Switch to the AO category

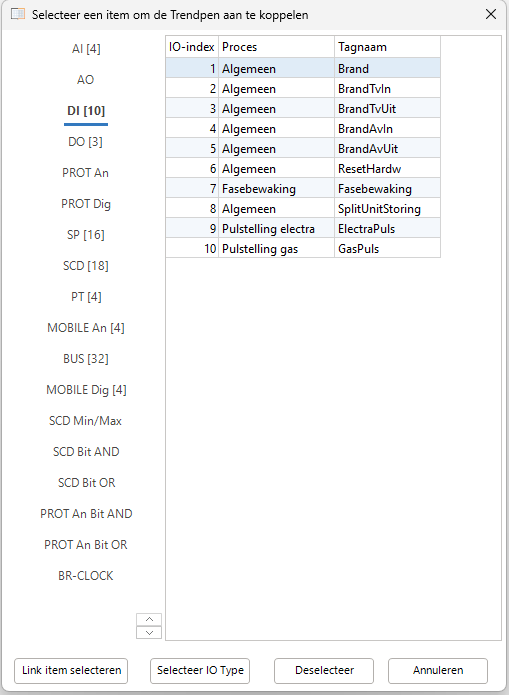(x=86, y=80)
